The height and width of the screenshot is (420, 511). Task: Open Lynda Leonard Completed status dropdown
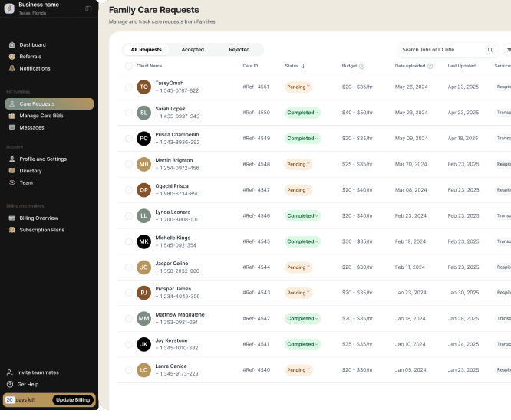303,216
